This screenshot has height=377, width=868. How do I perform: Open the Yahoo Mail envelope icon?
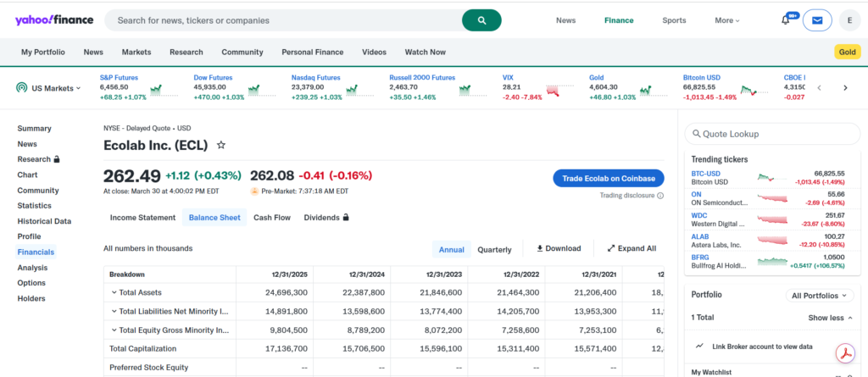click(817, 20)
